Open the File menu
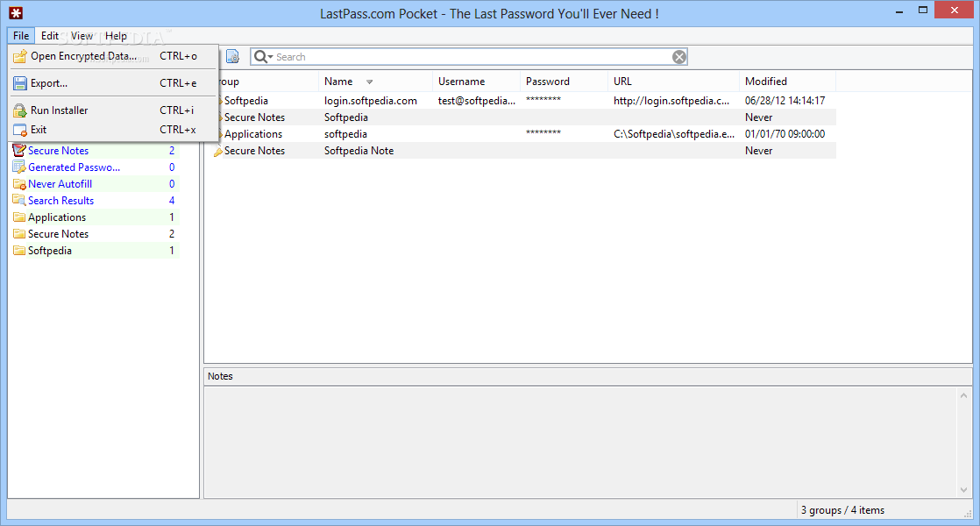This screenshot has width=980, height=526. tap(21, 36)
